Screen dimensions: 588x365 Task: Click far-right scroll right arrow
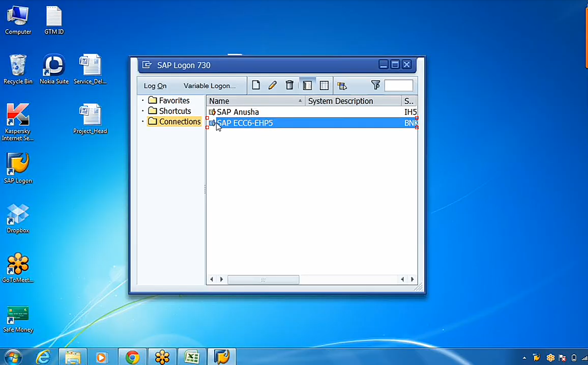412,279
